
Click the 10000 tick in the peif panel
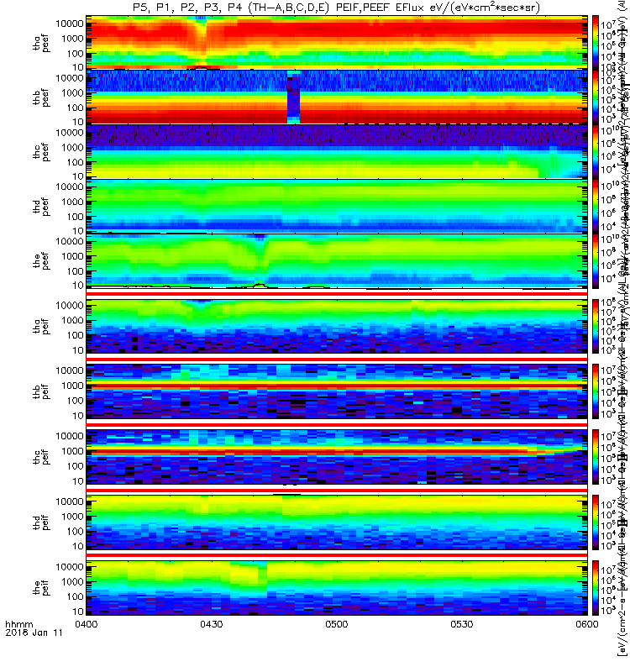(70, 567)
